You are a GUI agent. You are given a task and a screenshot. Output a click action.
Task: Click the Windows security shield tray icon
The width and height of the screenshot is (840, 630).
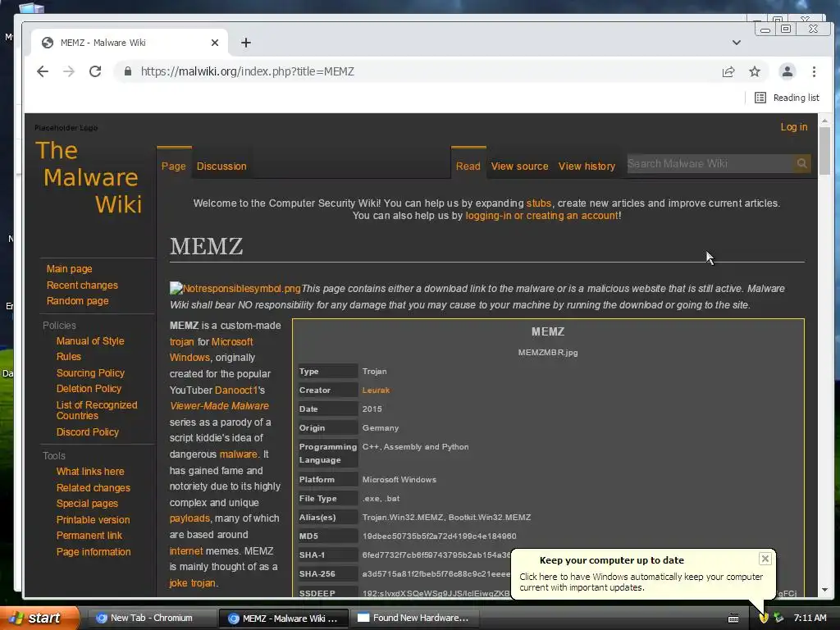click(x=764, y=619)
